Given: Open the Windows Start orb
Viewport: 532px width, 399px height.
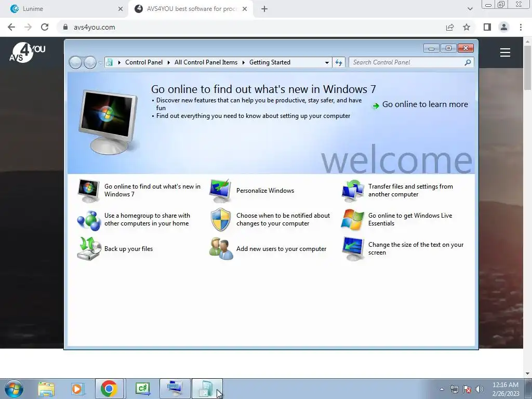Looking at the screenshot, I should click(14, 389).
